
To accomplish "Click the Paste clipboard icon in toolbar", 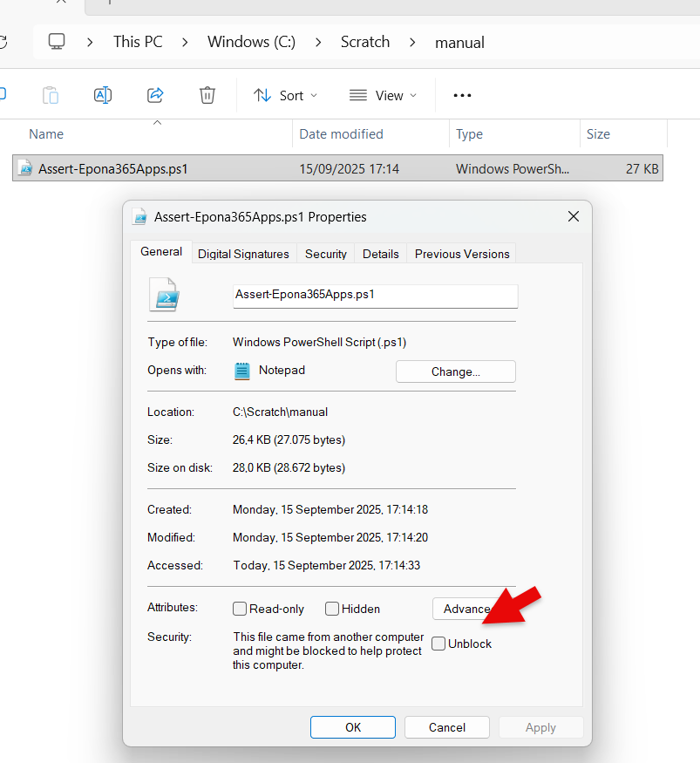I will (x=51, y=95).
